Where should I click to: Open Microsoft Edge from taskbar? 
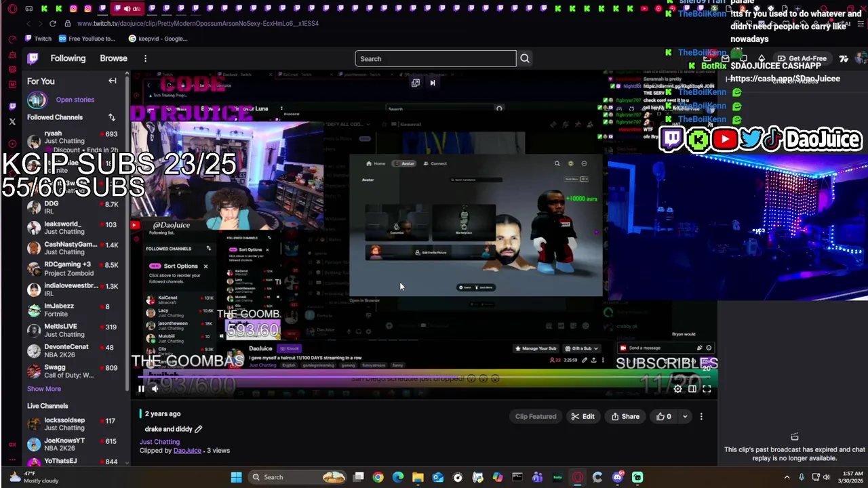click(398, 477)
